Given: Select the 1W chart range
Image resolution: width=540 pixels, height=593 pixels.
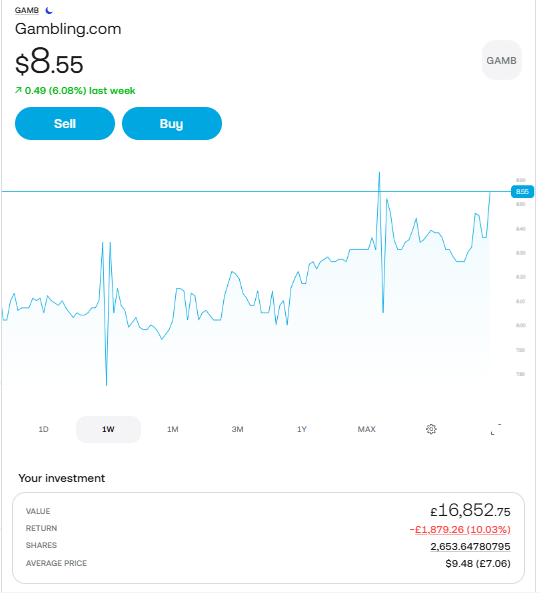Looking at the screenshot, I should [x=108, y=429].
